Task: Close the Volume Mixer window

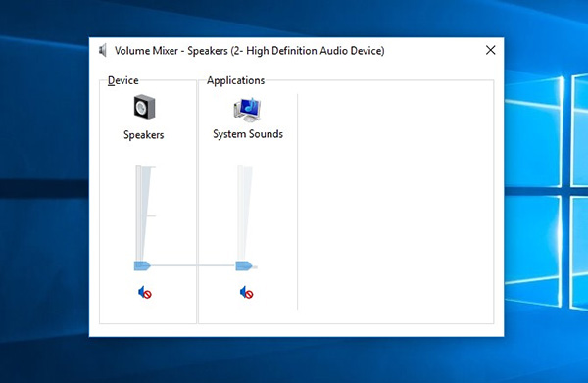Action: [x=491, y=50]
